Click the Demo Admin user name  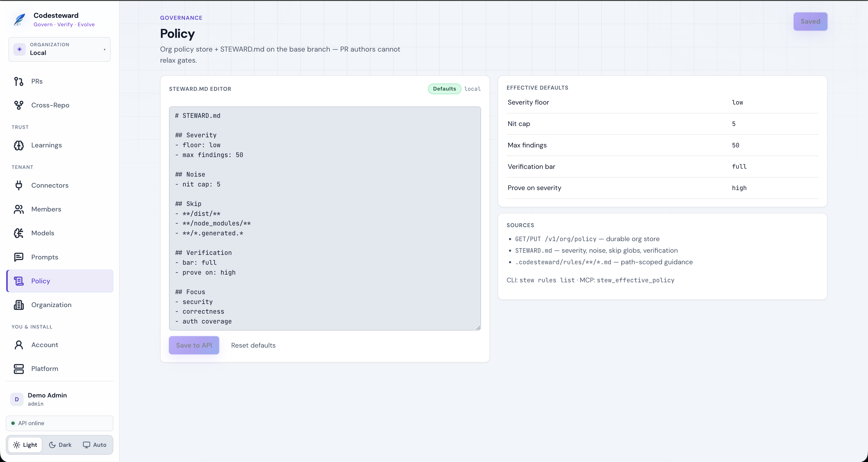click(x=47, y=395)
